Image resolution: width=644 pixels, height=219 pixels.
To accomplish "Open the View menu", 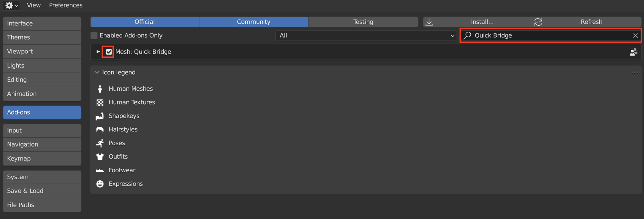I will click(34, 5).
